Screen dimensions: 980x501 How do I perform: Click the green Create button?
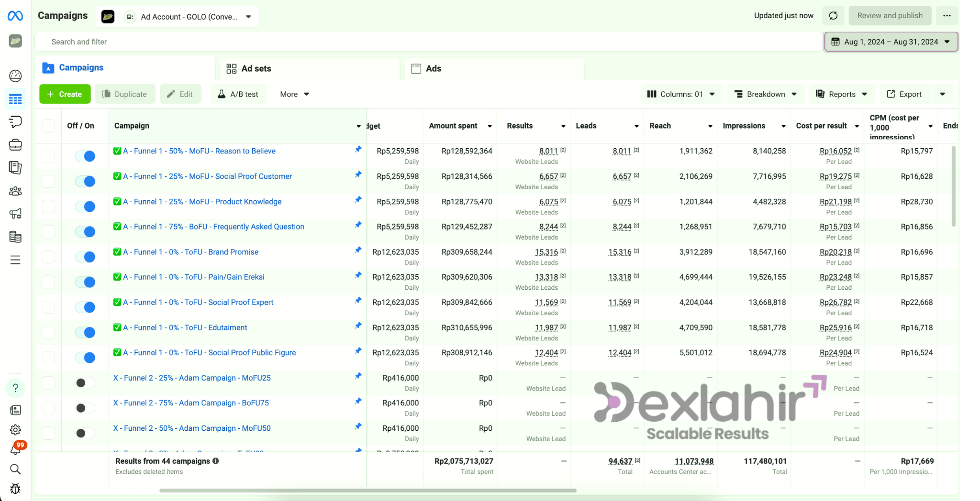65,94
